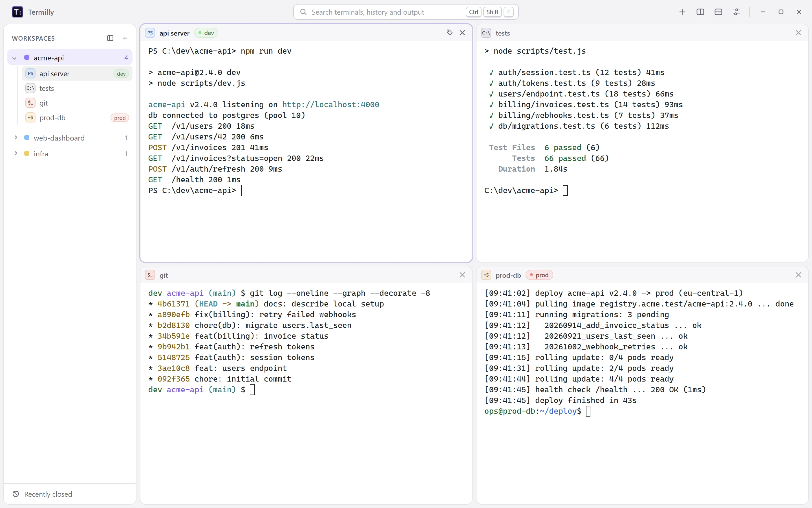Click the dev badge in sidebar

(x=121, y=74)
